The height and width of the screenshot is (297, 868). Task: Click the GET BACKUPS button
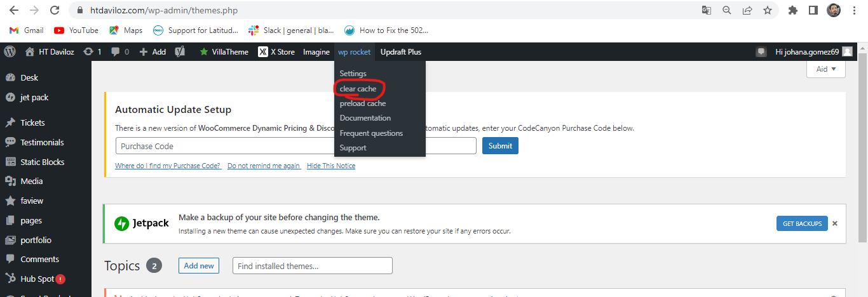coord(802,223)
